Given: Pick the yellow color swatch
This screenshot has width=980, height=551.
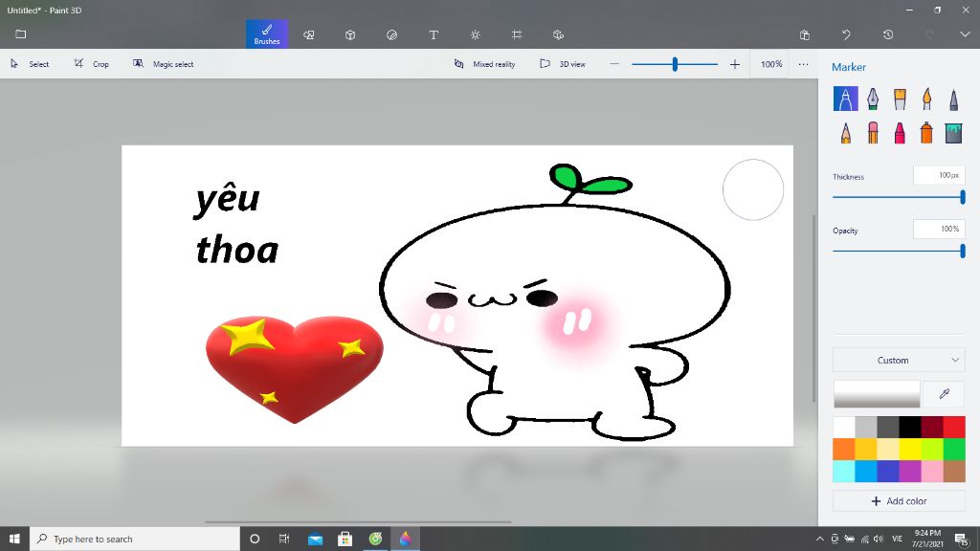Looking at the screenshot, I should coord(910,450).
